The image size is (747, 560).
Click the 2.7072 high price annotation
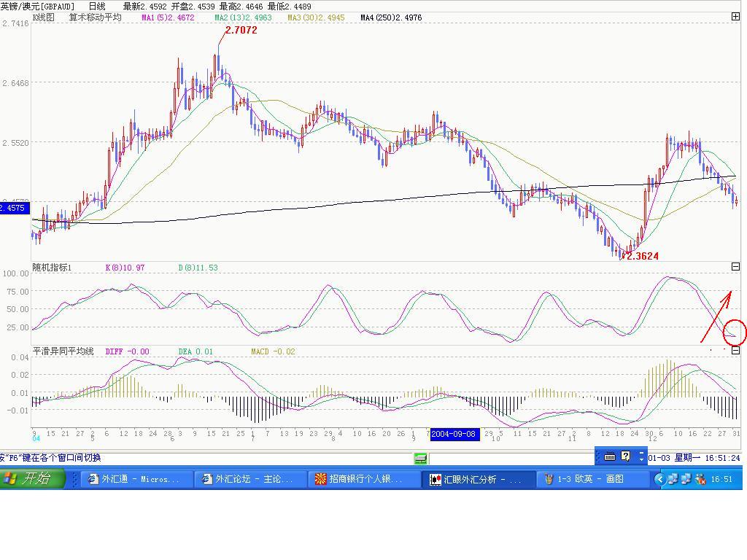(241, 30)
